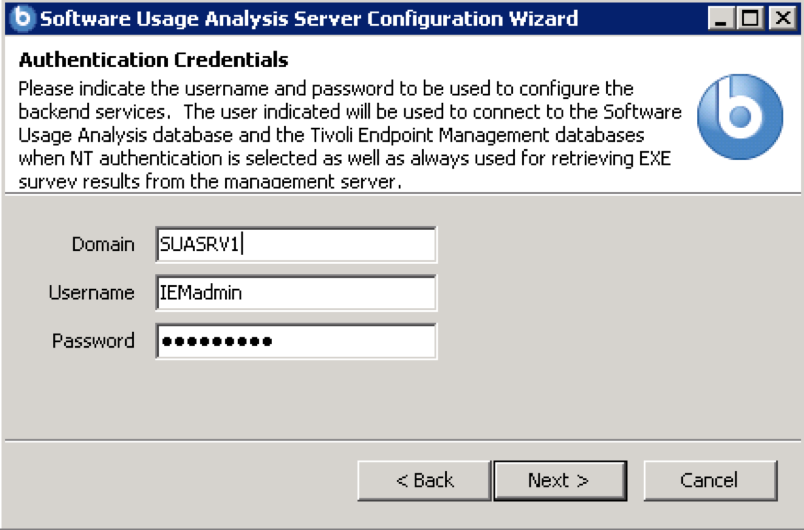Click the wizard icon in the title bar
This screenshot has width=804, height=530.
pyautogui.click(x=21, y=18)
